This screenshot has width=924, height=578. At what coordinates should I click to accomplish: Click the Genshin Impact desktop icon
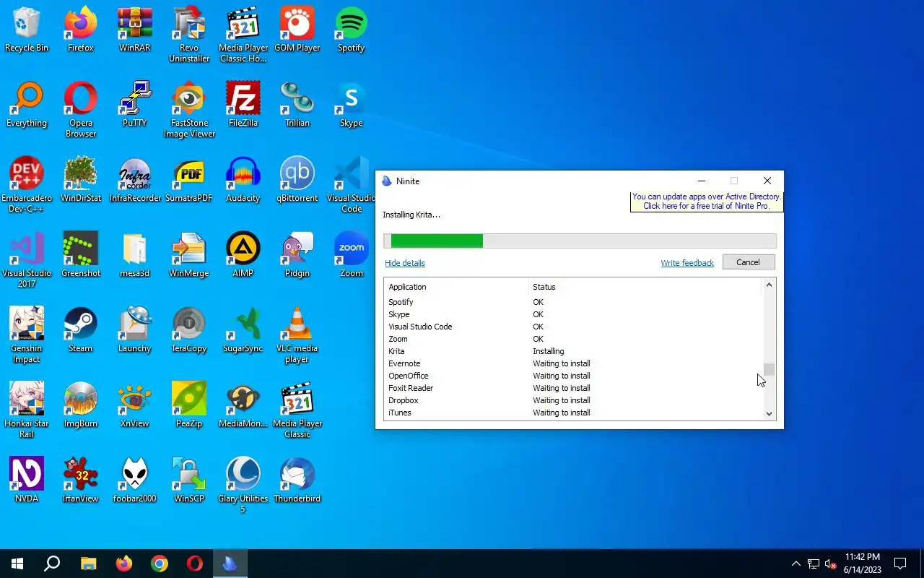[27, 335]
